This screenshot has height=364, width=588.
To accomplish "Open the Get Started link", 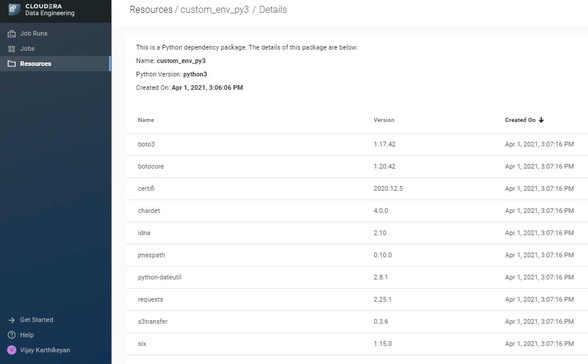I will pos(36,320).
